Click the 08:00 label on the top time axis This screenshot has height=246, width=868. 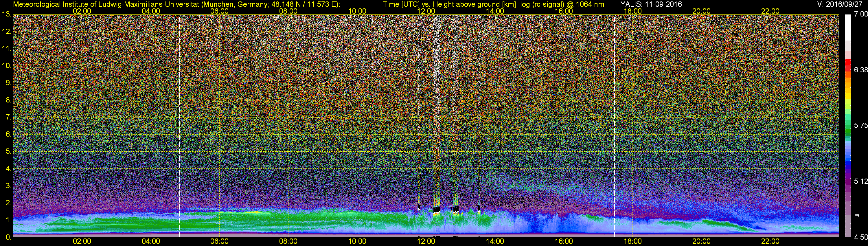click(288, 11)
